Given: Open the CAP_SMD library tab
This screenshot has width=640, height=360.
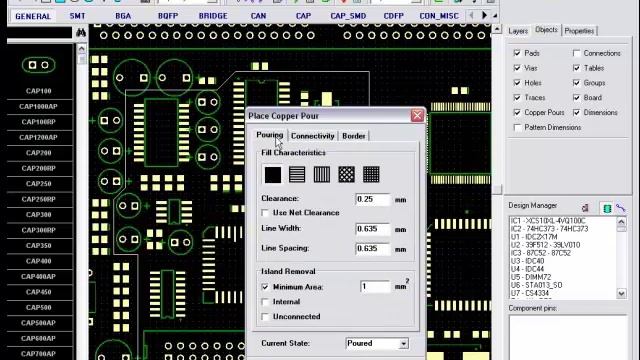Looking at the screenshot, I should (x=348, y=16).
